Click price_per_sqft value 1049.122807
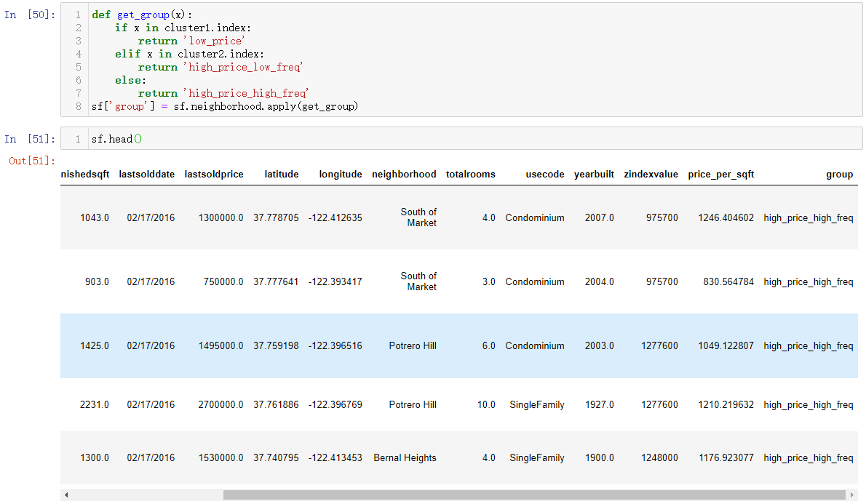866x504 pixels. (726, 346)
